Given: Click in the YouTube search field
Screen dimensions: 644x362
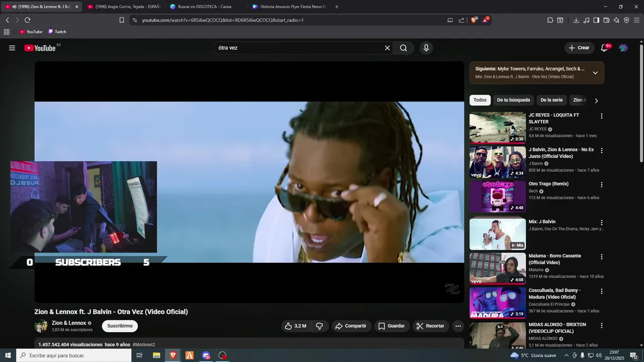Looking at the screenshot, I should [x=299, y=48].
